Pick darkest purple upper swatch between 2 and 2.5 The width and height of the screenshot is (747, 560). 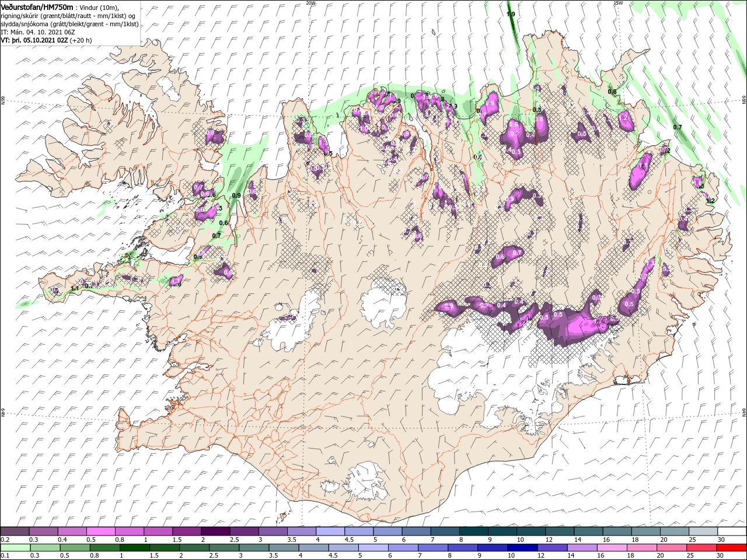(x=215, y=531)
